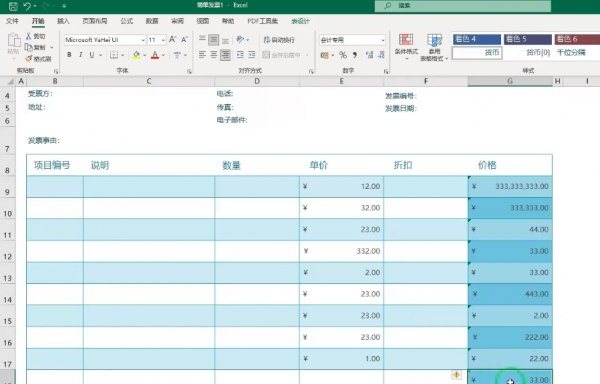The height and width of the screenshot is (384, 600).
Task: Switch to the Insert (插入) tab
Action: click(x=63, y=21)
